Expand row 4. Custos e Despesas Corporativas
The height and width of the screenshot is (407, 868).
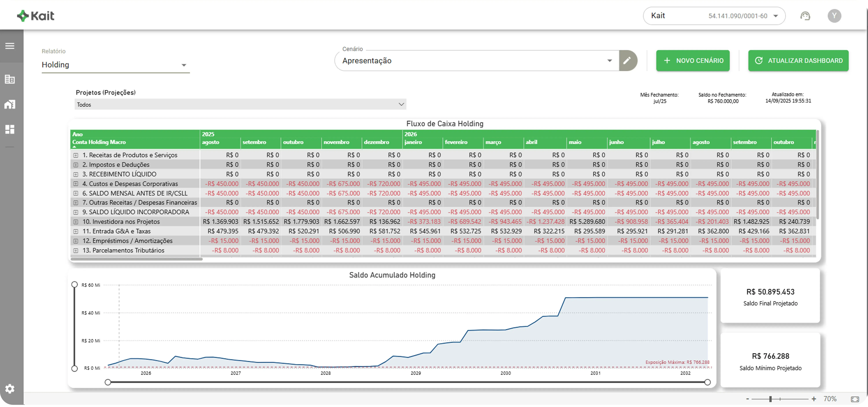coord(76,184)
